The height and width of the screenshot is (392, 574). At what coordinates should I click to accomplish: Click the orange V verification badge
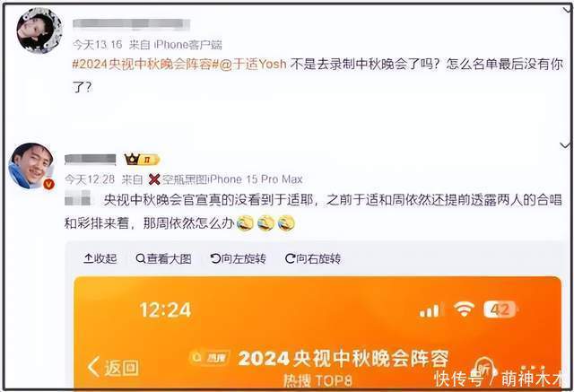(49, 184)
